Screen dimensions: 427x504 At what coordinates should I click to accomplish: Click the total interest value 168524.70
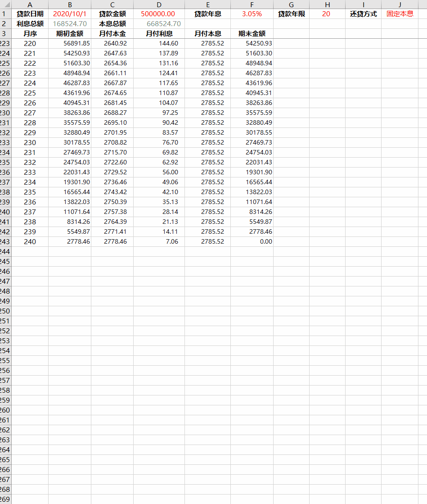[69, 24]
